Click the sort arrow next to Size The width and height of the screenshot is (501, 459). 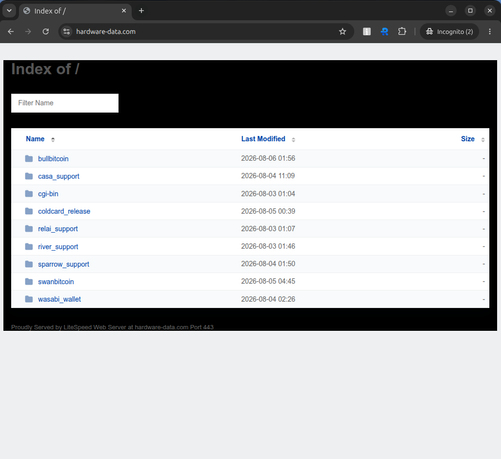[x=483, y=140]
